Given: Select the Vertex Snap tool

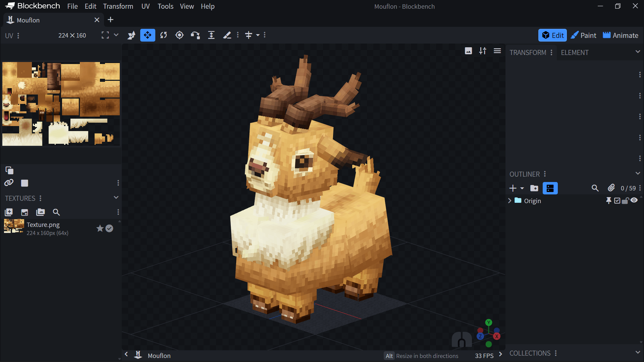Looking at the screenshot, I should click(x=195, y=35).
